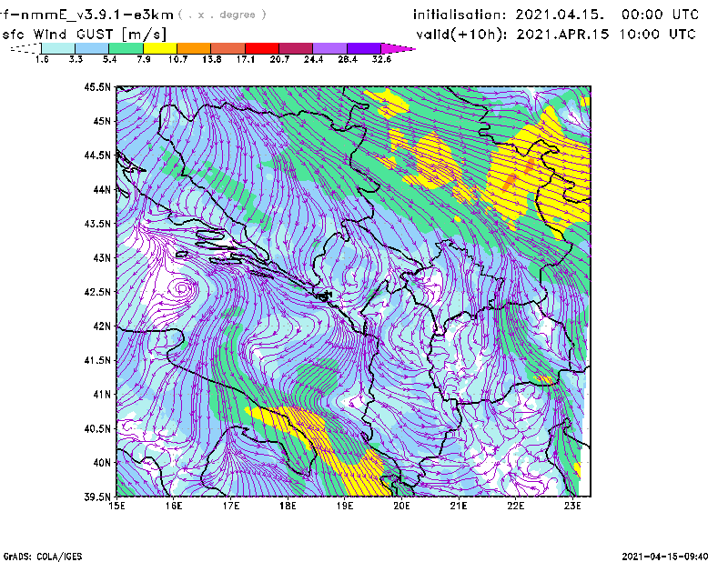Click the '2021-04-15-09:40' footer timestamp
This screenshot has width=728, height=562.
(x=665, y=557)
